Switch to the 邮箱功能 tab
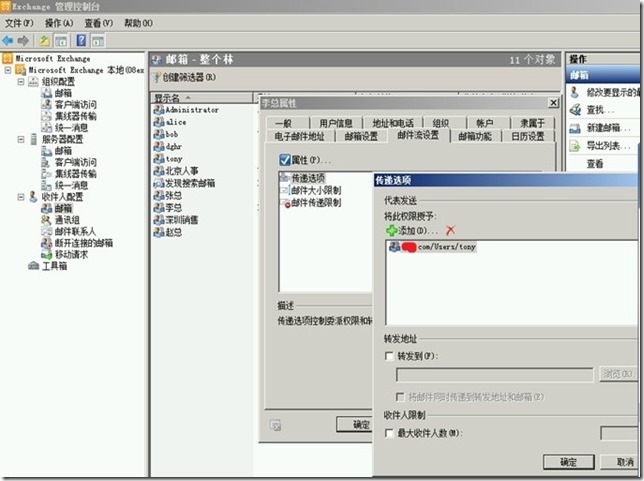Image resolution: width=644 pixels, height=481 pixels. tap(474, 137)
